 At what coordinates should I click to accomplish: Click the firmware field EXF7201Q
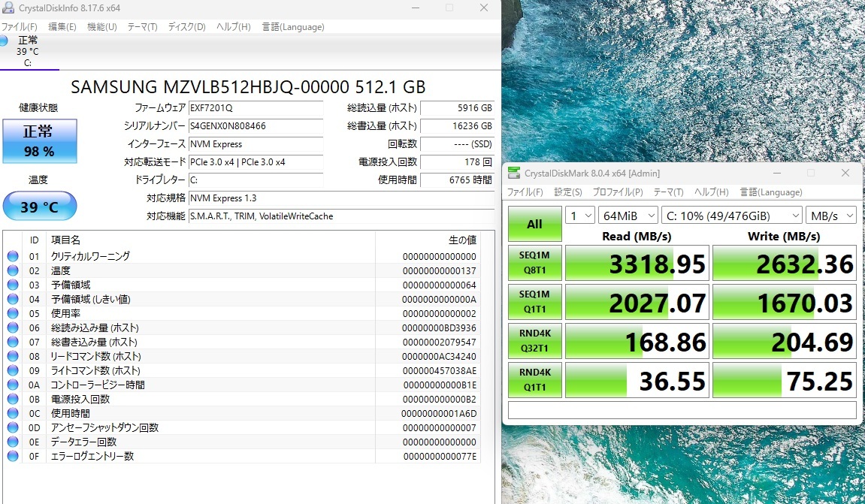click(x=256, y=108)
